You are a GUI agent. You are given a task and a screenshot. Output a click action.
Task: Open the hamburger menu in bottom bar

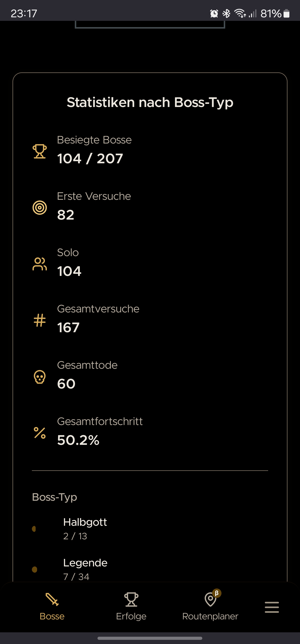(x=272, y=607)
